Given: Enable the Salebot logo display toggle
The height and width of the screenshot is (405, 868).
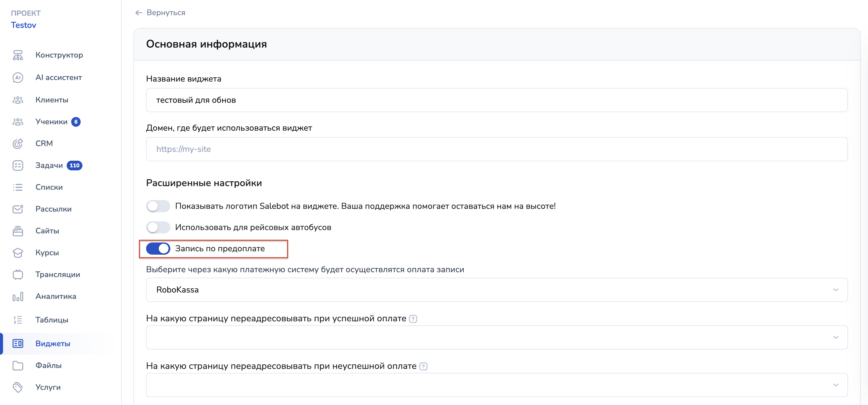Looking at the screenshot, I should click(x=158, y=206).
